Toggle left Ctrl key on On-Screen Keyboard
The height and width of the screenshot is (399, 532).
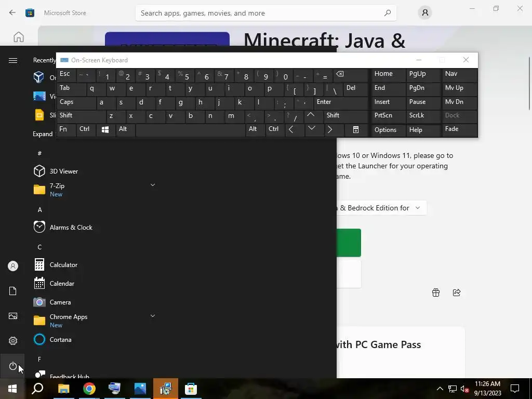(x=86, y=129)
